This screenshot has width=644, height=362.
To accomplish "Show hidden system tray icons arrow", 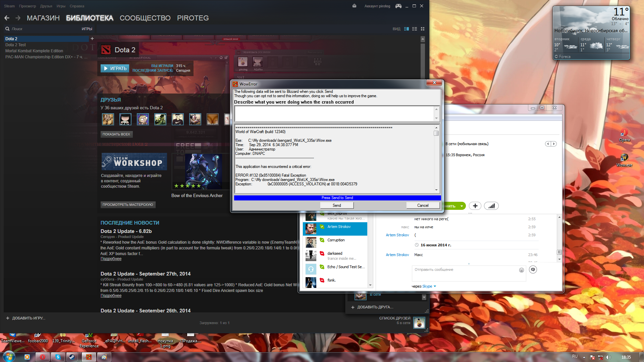I will (584, 357).
